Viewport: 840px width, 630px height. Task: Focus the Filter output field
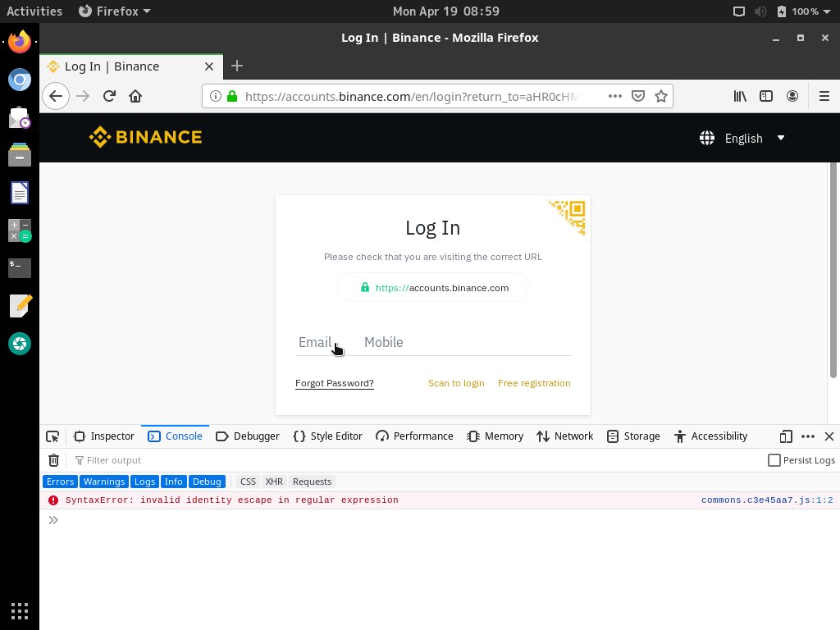tap(418, 460)
